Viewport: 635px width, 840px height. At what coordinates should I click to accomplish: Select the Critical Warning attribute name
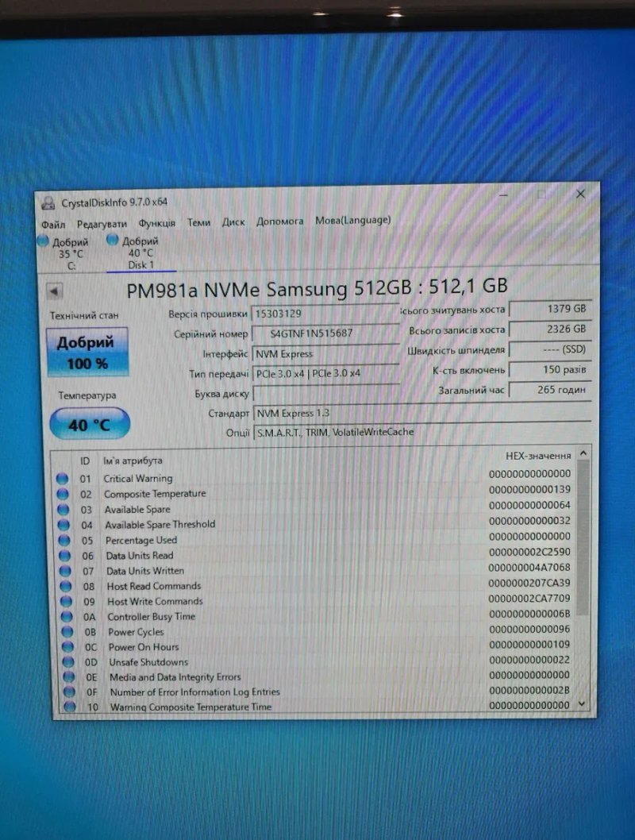(138, 479)
